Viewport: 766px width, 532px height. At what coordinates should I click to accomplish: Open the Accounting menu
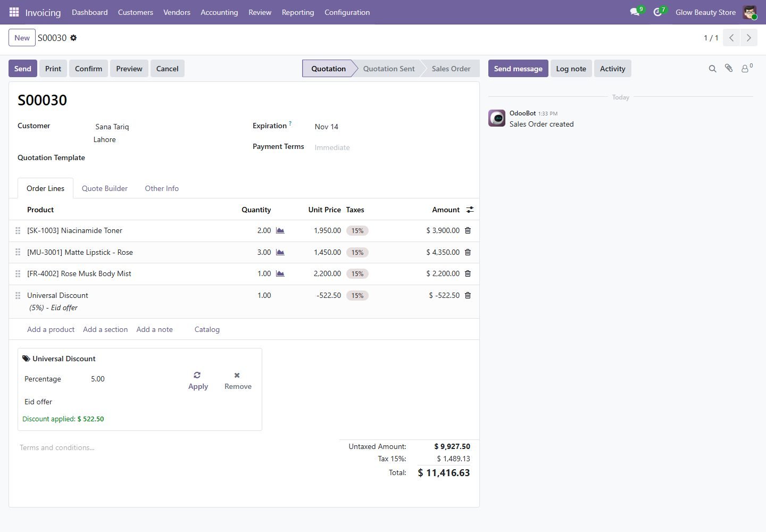click(219, 12)
